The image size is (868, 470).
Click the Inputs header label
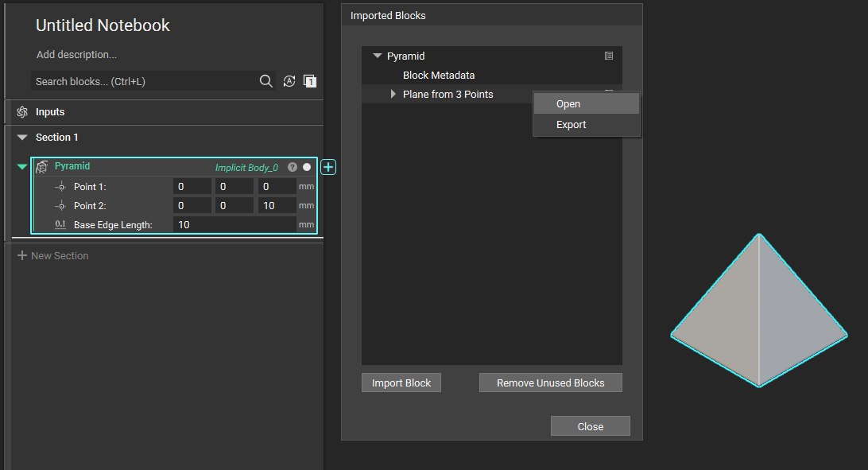point(50,112)
